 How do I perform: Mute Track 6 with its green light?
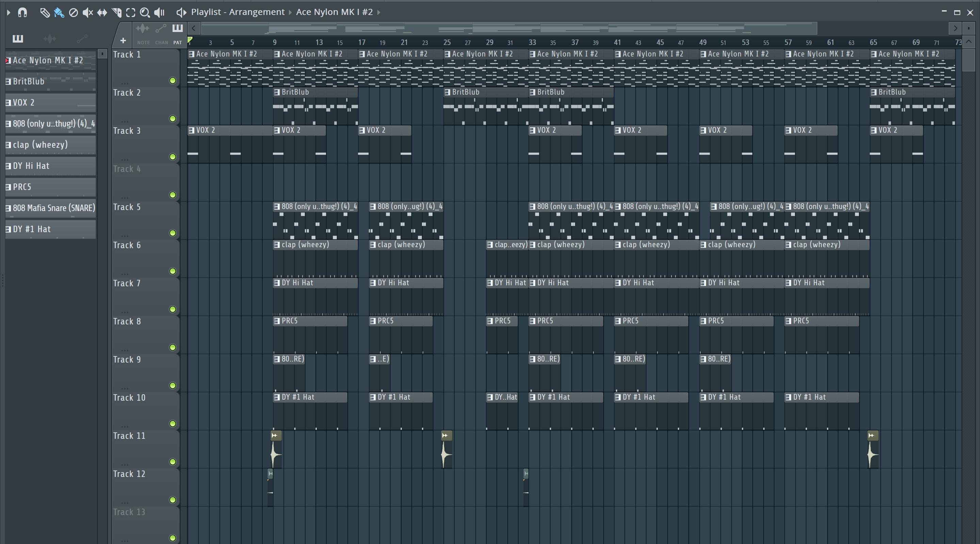173,271
